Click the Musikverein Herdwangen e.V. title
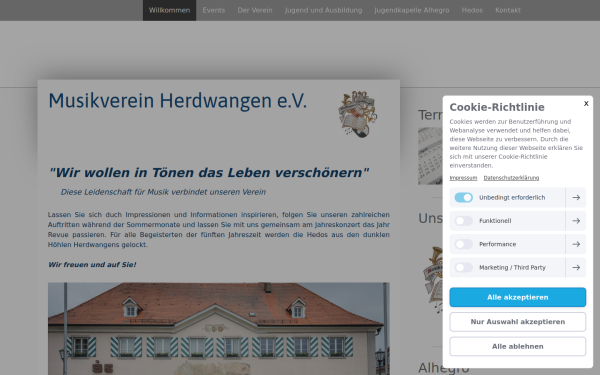This screenshot has width=600, height=375. (178, 101)
